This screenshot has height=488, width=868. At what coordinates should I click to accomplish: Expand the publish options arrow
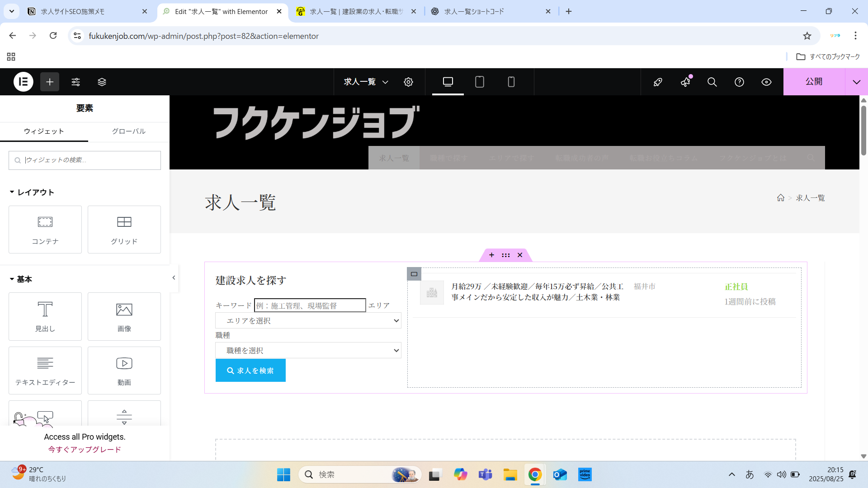[x=856, y=82]
